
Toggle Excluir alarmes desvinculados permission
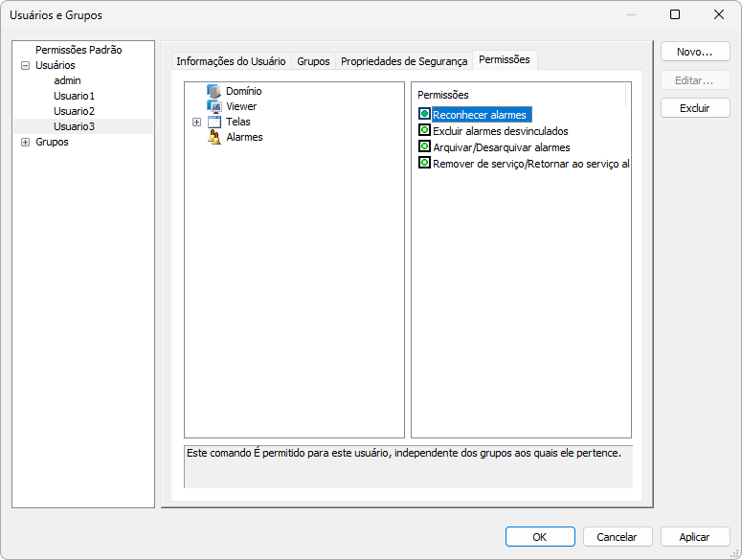pyautogui.click(x=424, y=131)
